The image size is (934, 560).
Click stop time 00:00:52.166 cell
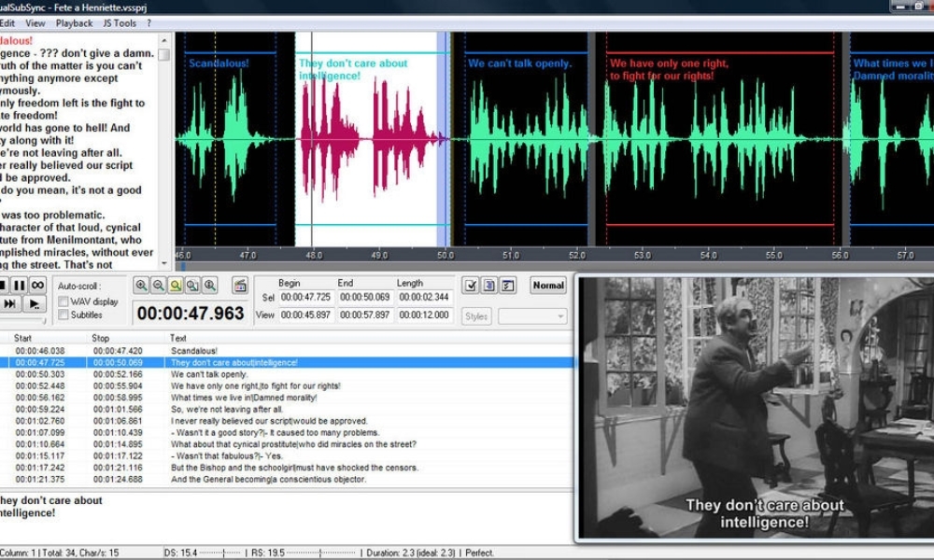pyautogui.click(x=118, y=374)
